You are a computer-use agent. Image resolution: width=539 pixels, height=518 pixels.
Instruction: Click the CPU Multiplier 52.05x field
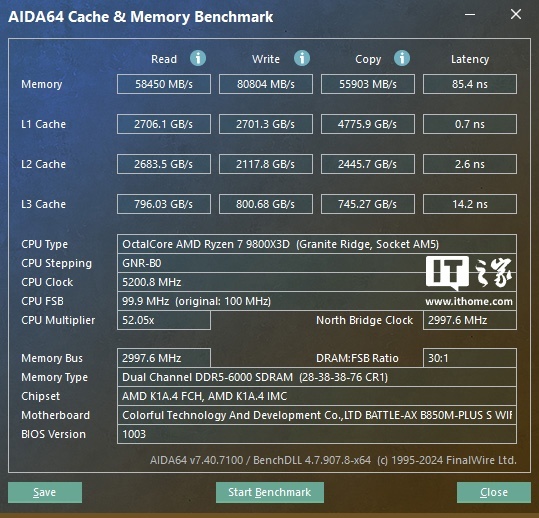click(164, 320)
